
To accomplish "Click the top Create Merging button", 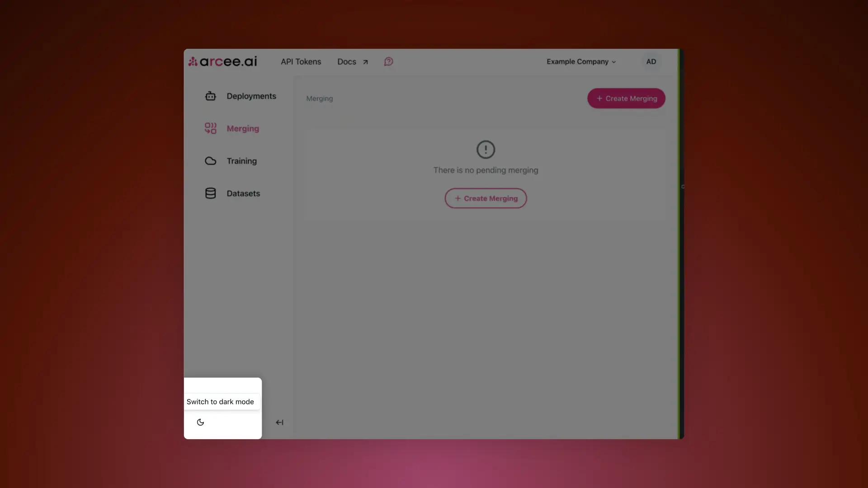I will coord(626,98).
